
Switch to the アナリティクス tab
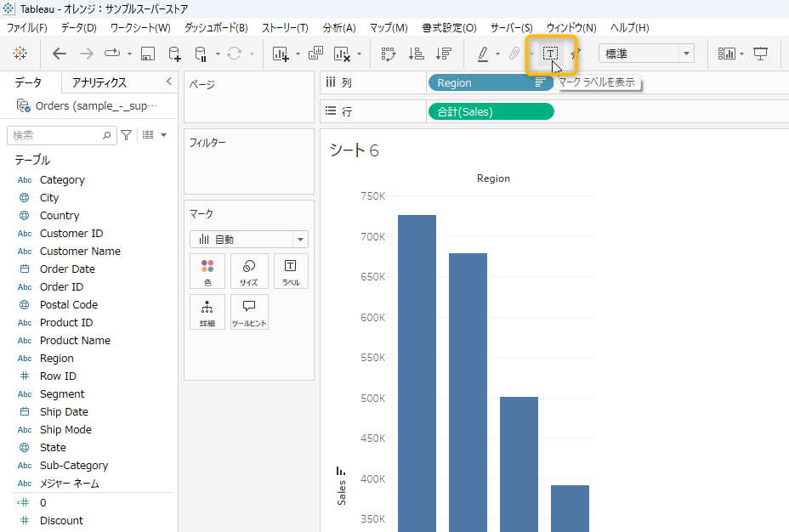pos(99,82)
